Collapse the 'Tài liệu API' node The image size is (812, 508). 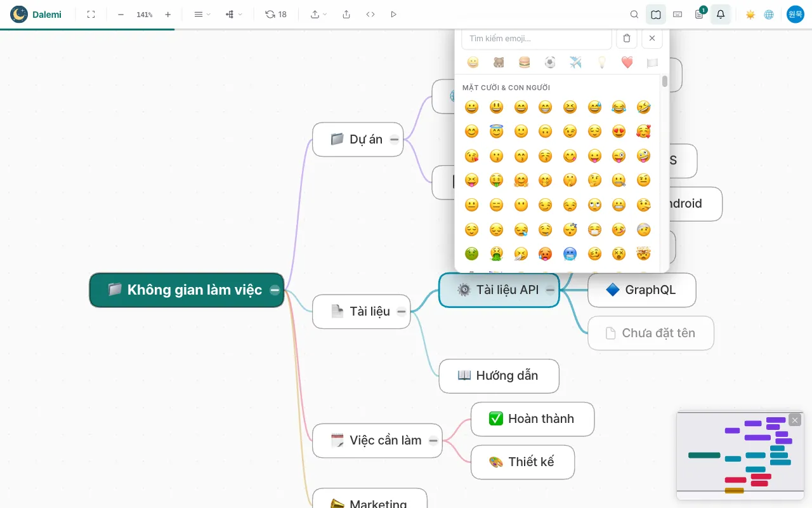pyautogui.click(x=551, y=290)
